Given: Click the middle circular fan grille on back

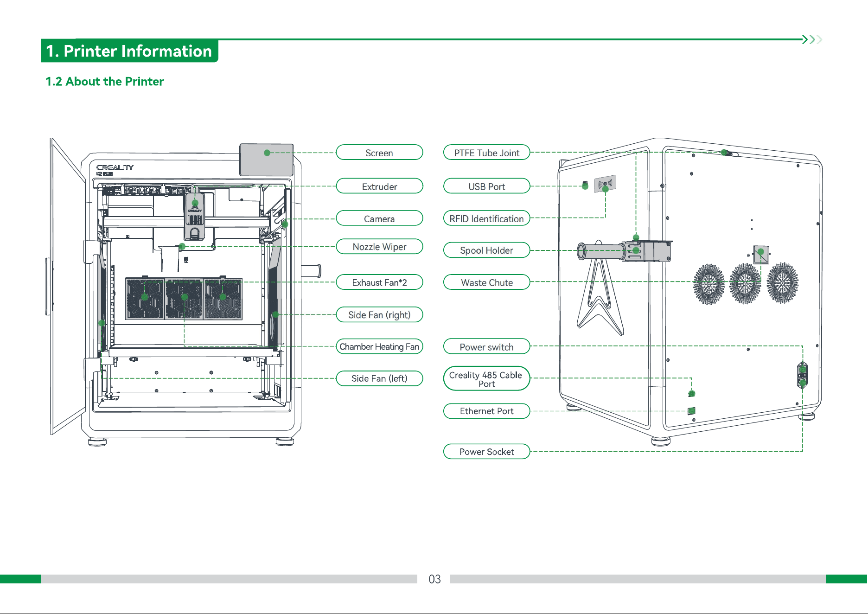Looking at the screenshot, I should (x=745, y=283).
